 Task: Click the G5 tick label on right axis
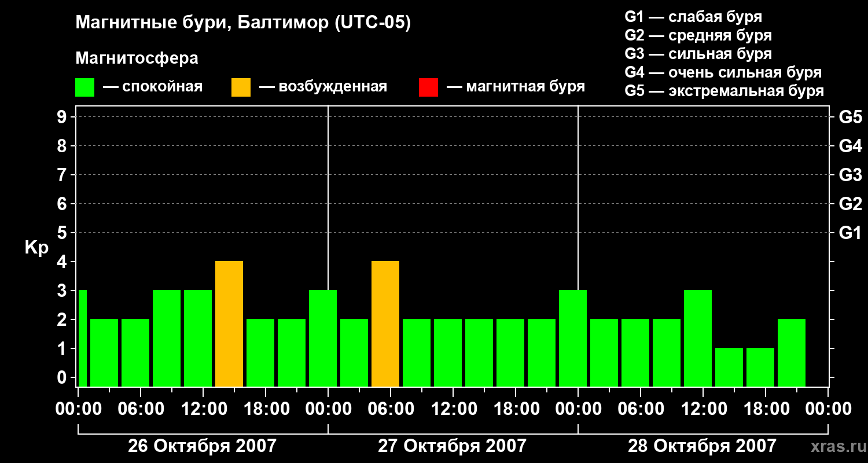(850, 117)
